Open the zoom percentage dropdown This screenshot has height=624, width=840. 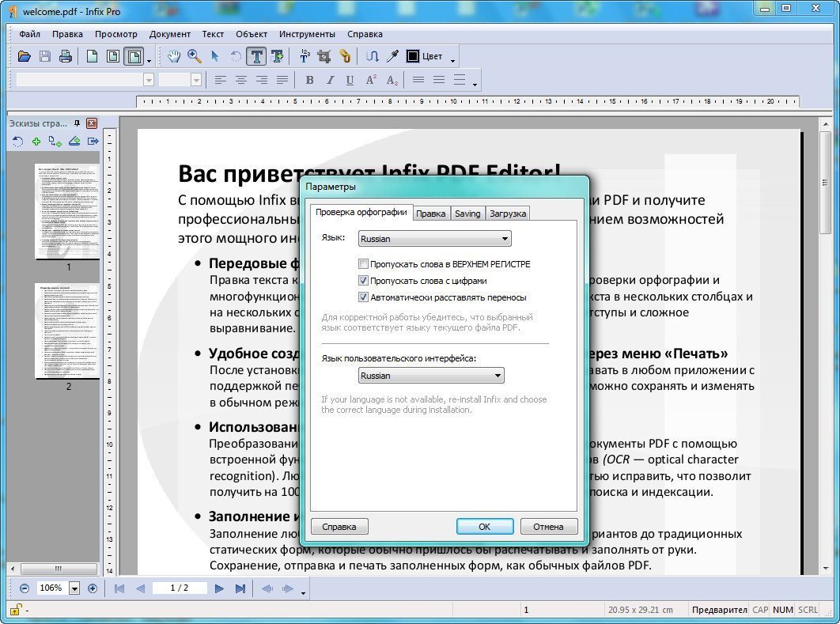point(74,588)
